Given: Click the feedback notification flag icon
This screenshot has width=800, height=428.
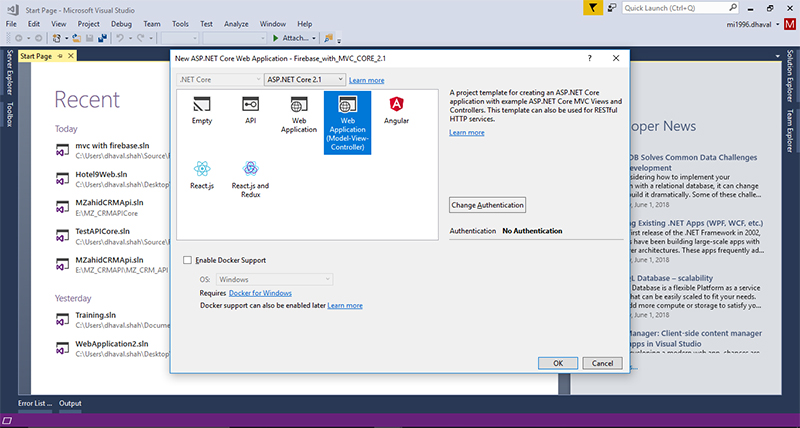Looking at the screenshot, I should click(x=592, y=8).
